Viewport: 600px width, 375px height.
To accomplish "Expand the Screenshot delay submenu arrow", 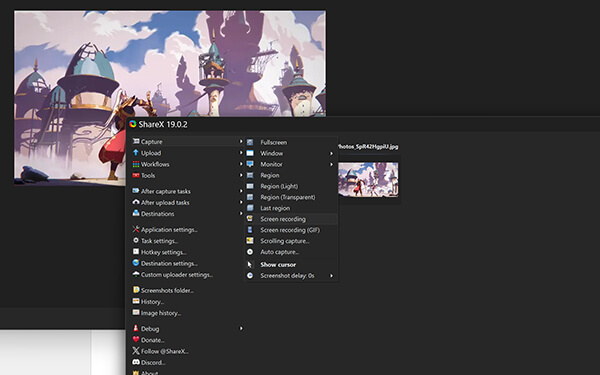I will [331, 276].
